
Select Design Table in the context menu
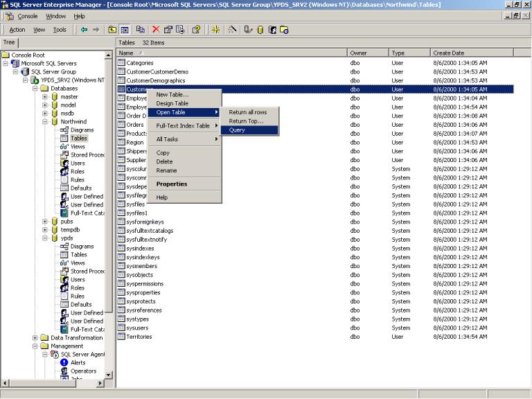point(172,103)
